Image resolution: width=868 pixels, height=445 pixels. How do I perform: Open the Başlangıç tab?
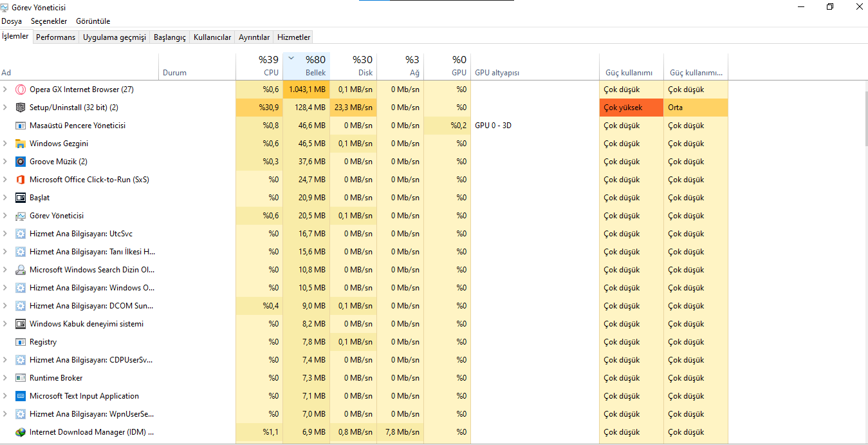tap(170, 37)
